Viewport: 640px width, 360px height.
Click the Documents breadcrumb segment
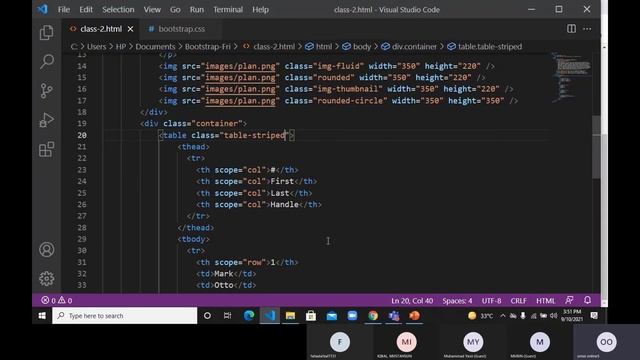[x=155, y=47]
